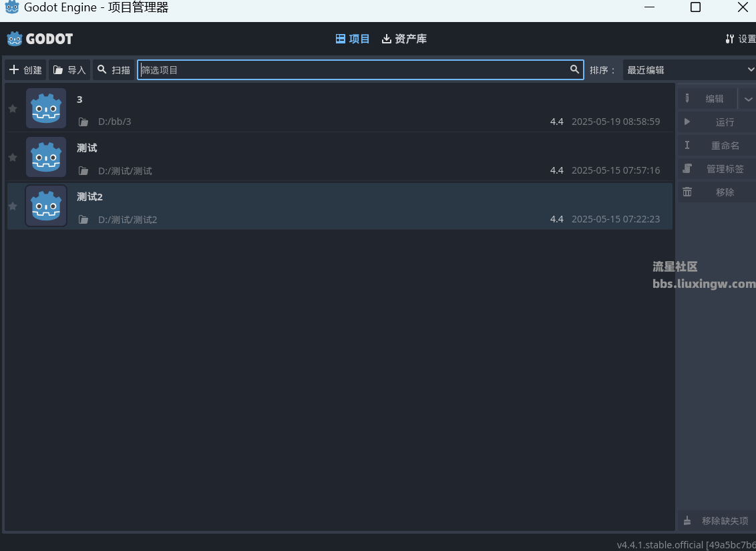Close the Godot project manager window
The height and width of the screenshot is (551, 756).
(x=743, y=7)
